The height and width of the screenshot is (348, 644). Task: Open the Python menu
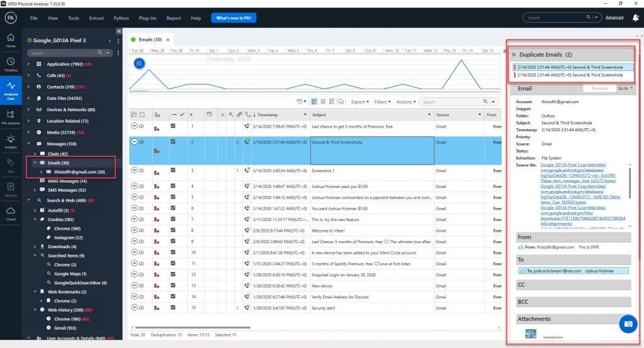121,18
